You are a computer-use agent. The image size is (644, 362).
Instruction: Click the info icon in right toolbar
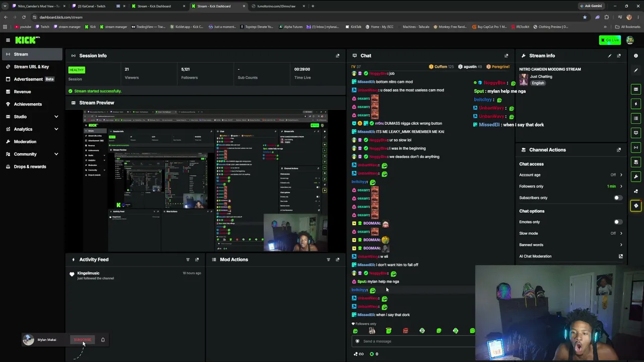pos(636,56)
